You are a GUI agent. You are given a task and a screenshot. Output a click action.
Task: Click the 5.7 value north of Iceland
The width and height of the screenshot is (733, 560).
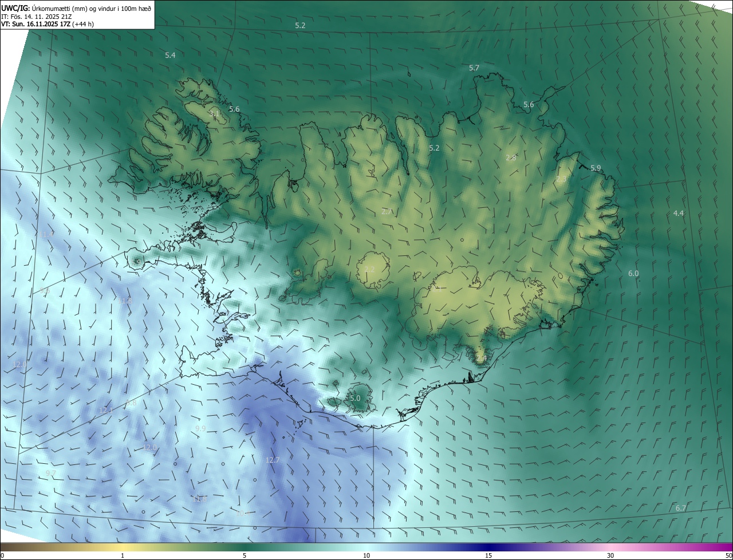(474, 68)
